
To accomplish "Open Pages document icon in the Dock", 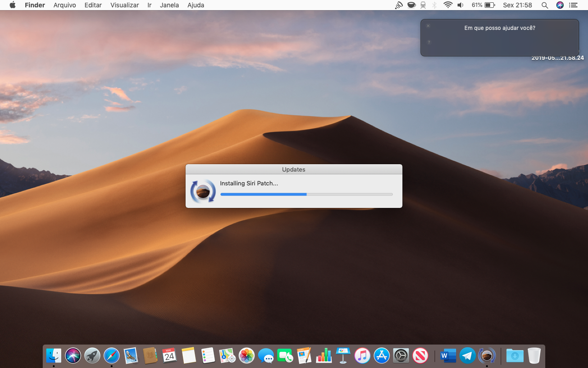I will (305, 355).
